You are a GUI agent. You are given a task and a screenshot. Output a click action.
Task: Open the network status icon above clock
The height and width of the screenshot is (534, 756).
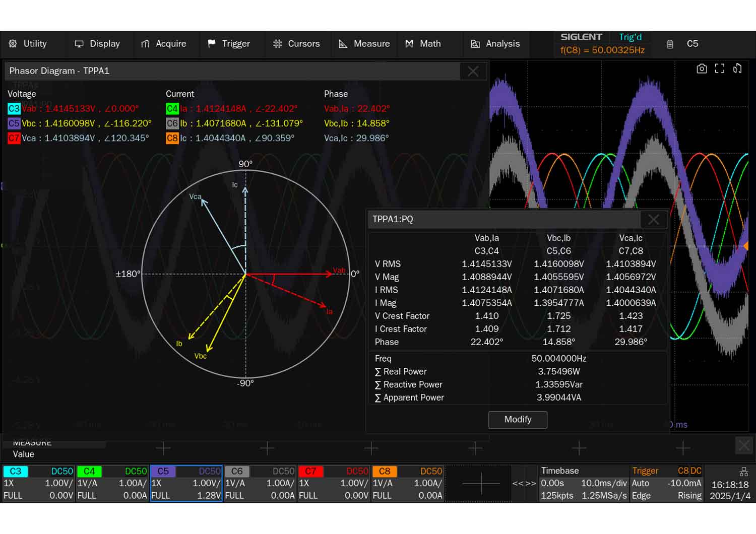pyautogui.click(x=743, y=472)
